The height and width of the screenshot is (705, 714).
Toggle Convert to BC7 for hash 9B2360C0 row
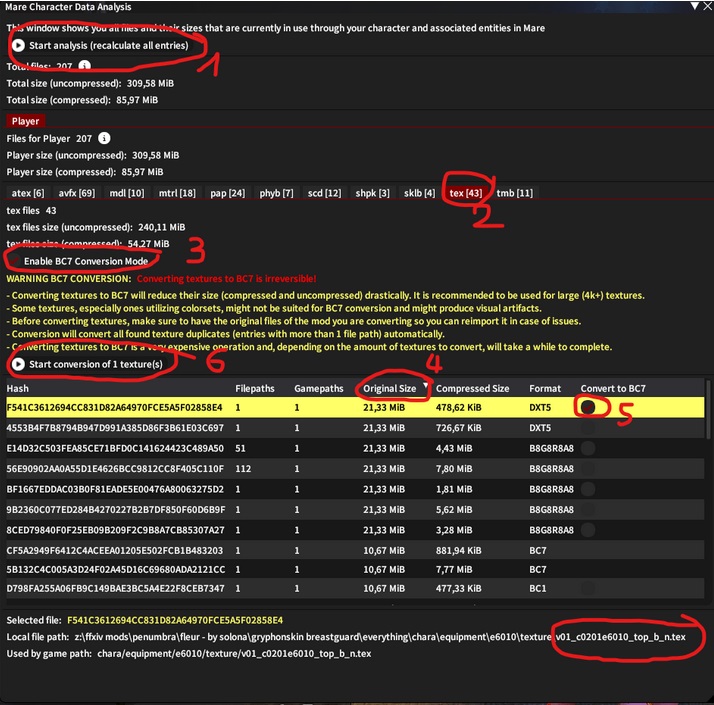pos(588,509)
